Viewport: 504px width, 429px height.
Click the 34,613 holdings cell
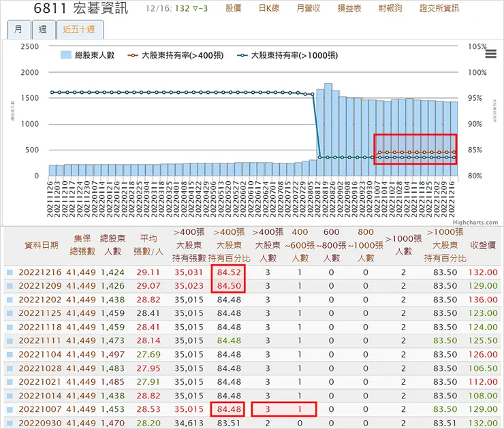click(x=189, y=424)
